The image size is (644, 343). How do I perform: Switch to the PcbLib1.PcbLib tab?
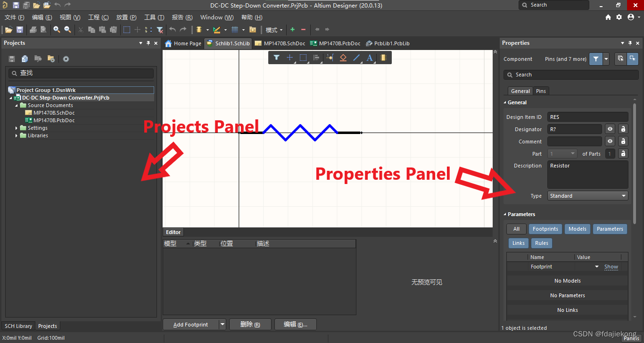coord(388,43)
